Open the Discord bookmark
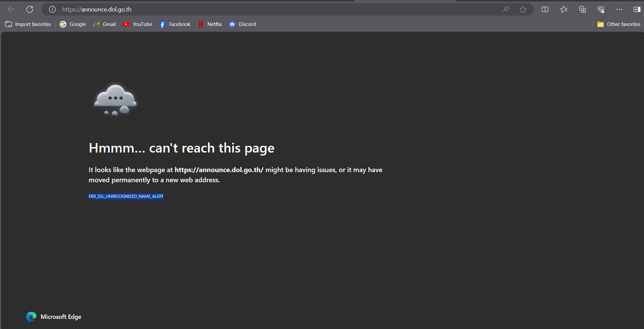The width and height of the screenshot is (644, 329). point(243,24)
